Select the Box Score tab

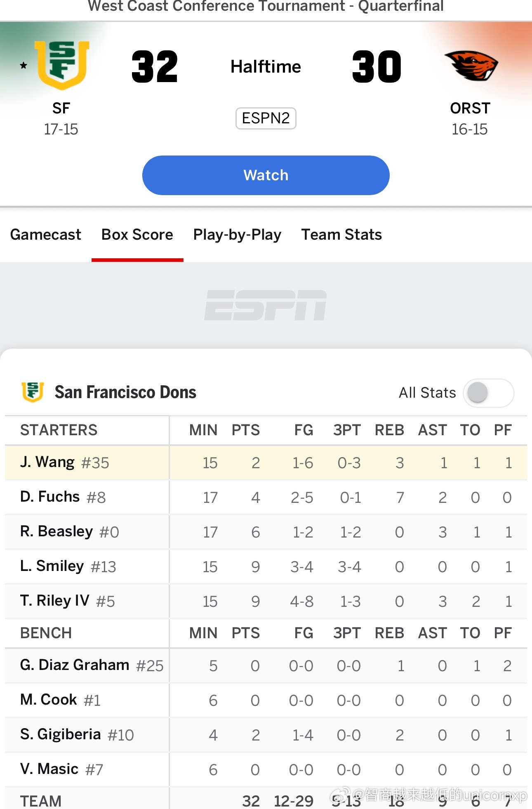[137, 235]
